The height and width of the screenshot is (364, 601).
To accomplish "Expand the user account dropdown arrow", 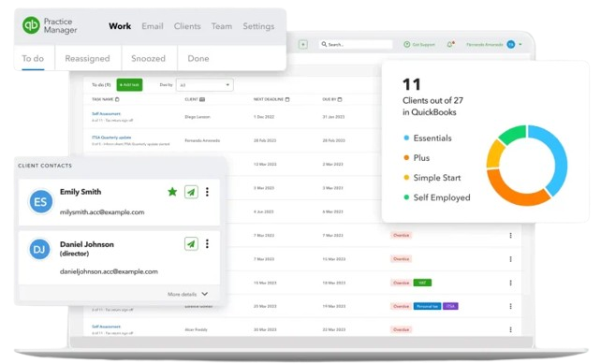I will [520, 44].
